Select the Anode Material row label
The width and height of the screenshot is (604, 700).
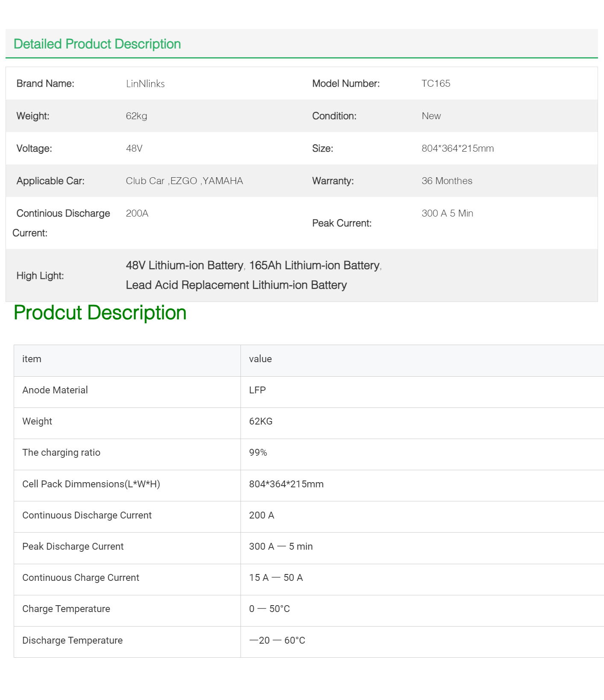coord(55,390)
